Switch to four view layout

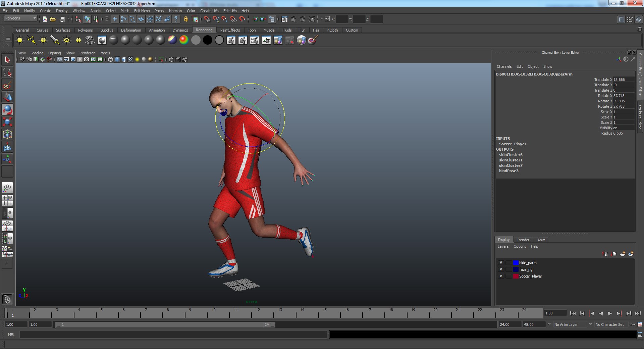coord(7,200)
